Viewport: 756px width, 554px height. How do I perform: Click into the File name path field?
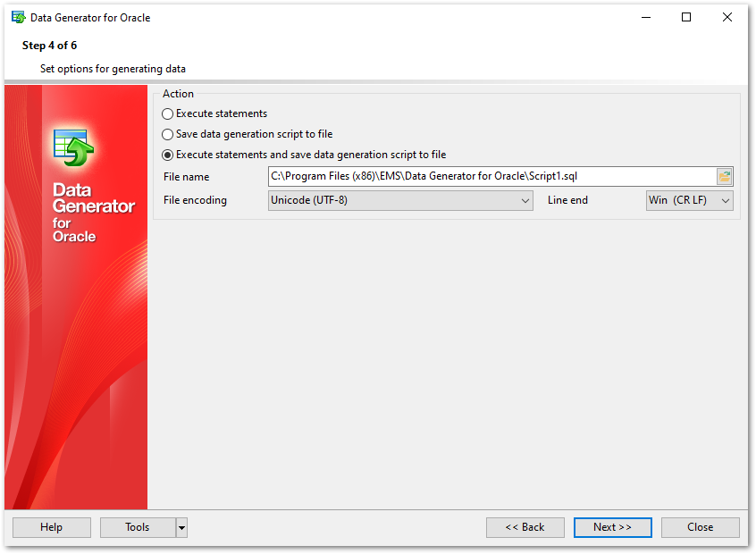(x=491, y=177)
